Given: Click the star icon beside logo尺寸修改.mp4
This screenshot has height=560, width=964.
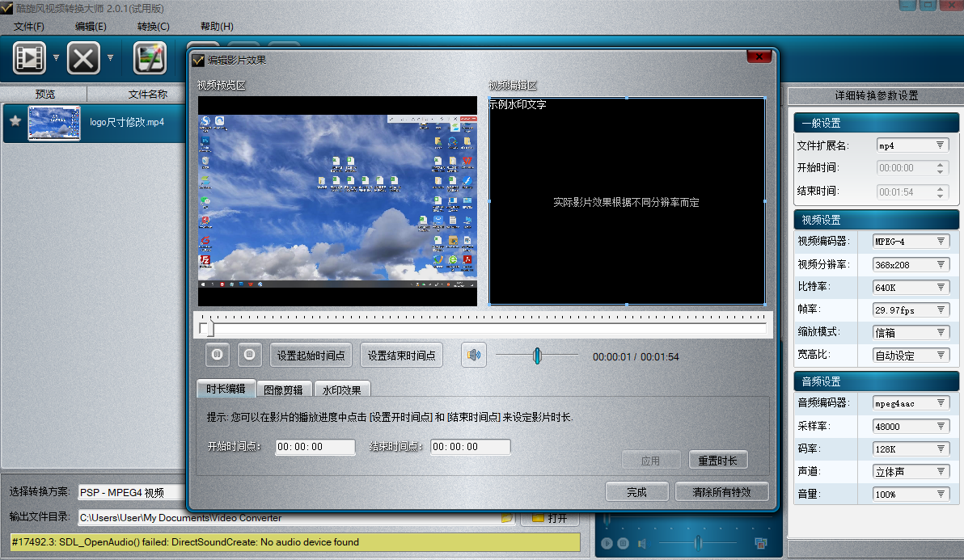Looking at the screenshot, I should click(15, 121).
